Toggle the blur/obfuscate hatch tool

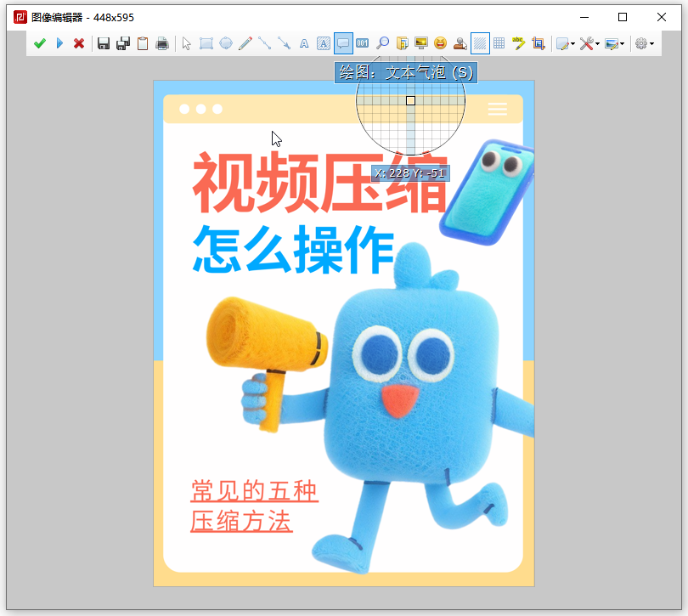pos(480,43)
